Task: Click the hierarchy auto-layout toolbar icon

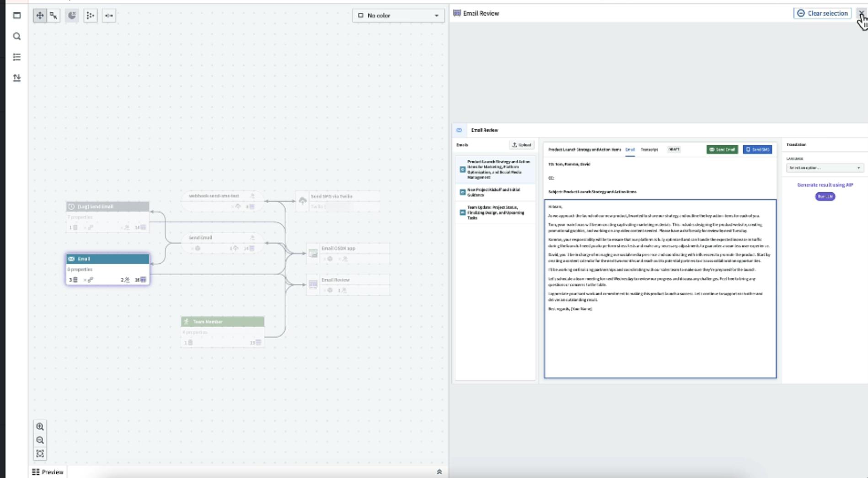Action: pyautogui.click(x=91, y=16)
